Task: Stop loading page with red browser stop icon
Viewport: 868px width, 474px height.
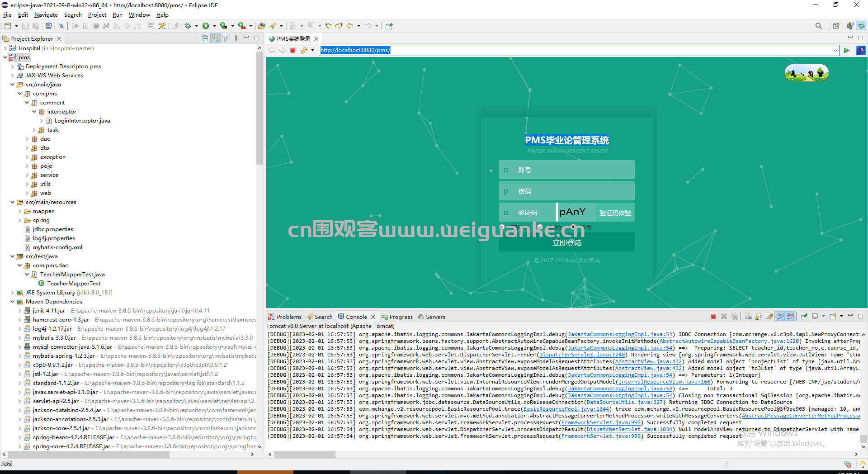Action: point(293,50)
